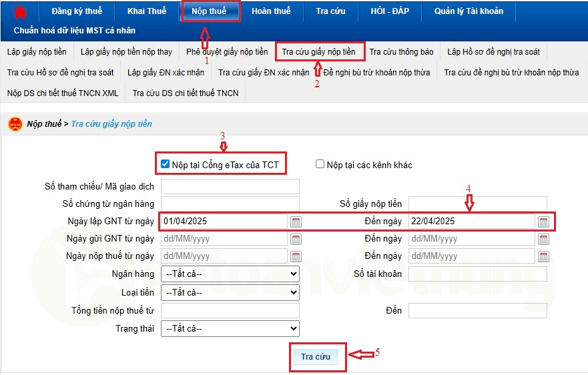Open the Khai Thuế menu

coord(146,11)
